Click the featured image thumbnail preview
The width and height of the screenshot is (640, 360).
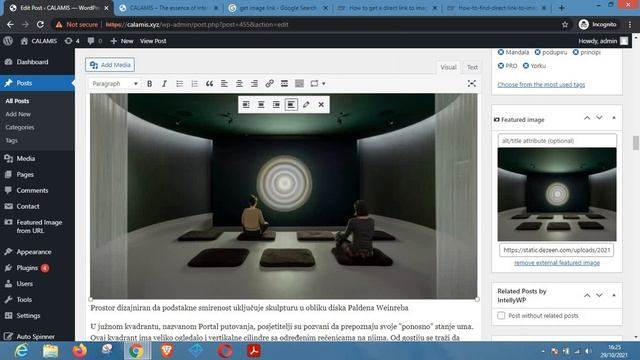[x=557, y=194]
